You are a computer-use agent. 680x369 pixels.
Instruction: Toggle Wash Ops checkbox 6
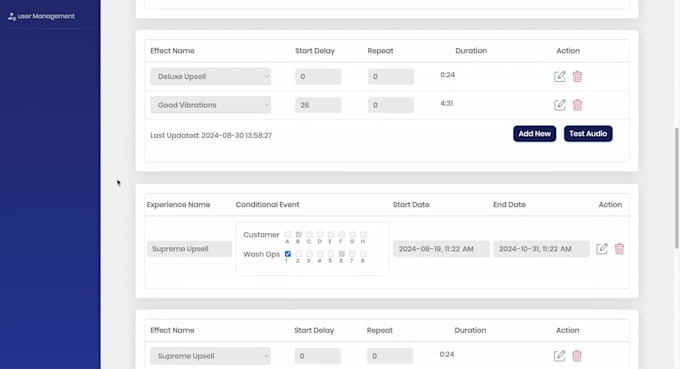pos(342,254)
